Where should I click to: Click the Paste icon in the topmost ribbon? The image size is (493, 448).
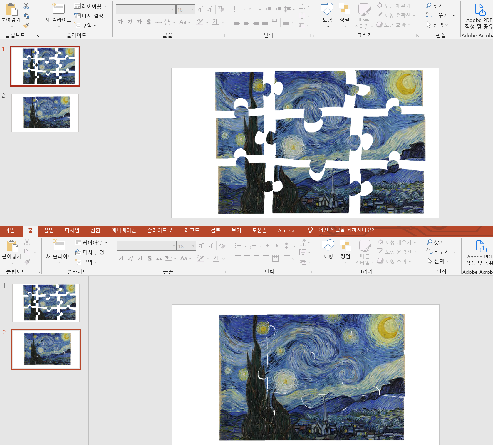(11, 9)
